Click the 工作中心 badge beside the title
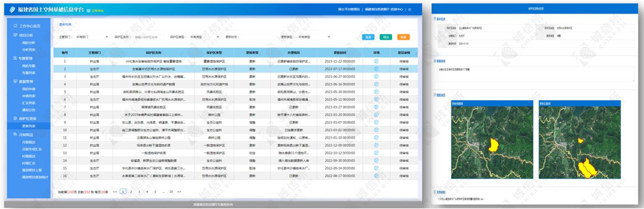644x209 pixels. (x=96, y=10)
